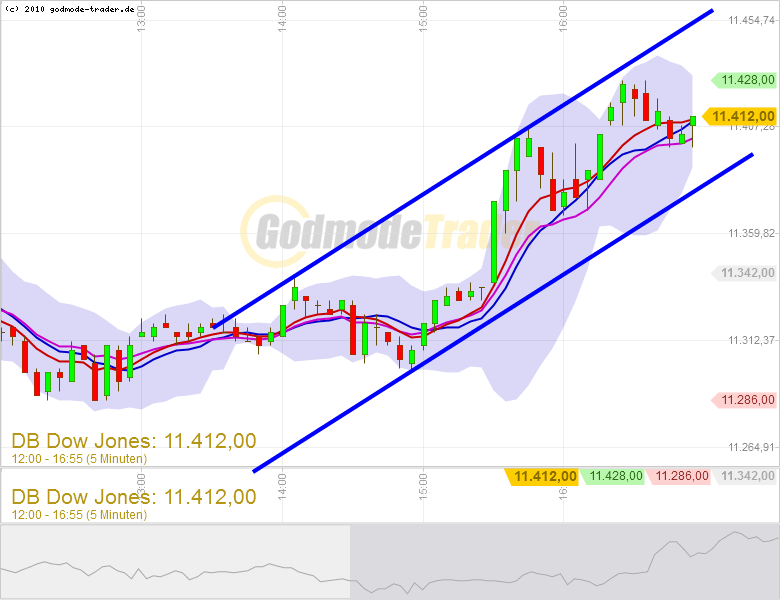Click the upper blue trend channel line
Image resolution: width=780 pixels, height=600 pixels.
click(x=463, y=169)
